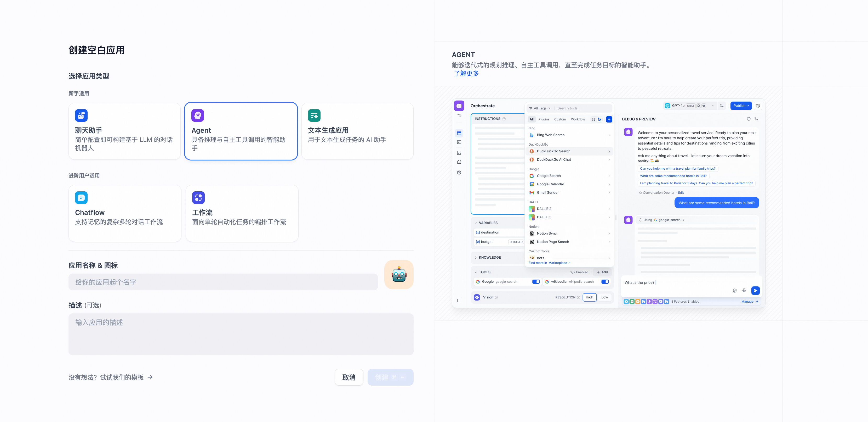Switch to the Plugins tab
Screen dimensions: 868x422
[x=544, y=119]
